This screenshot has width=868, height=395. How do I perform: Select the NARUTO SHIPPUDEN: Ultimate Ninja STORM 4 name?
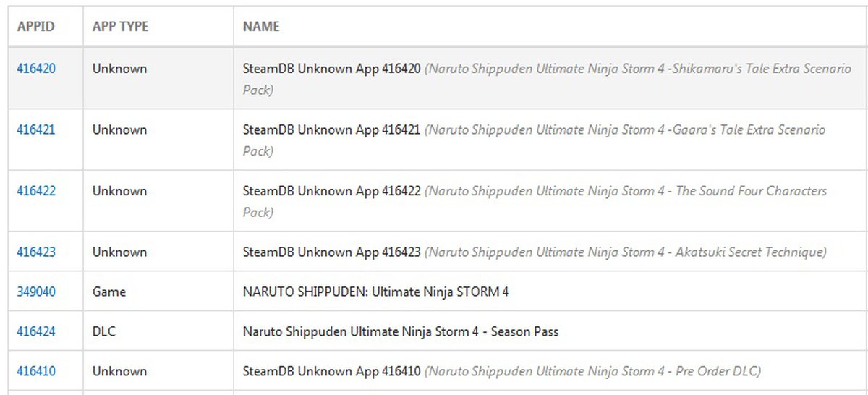[375, 292]
